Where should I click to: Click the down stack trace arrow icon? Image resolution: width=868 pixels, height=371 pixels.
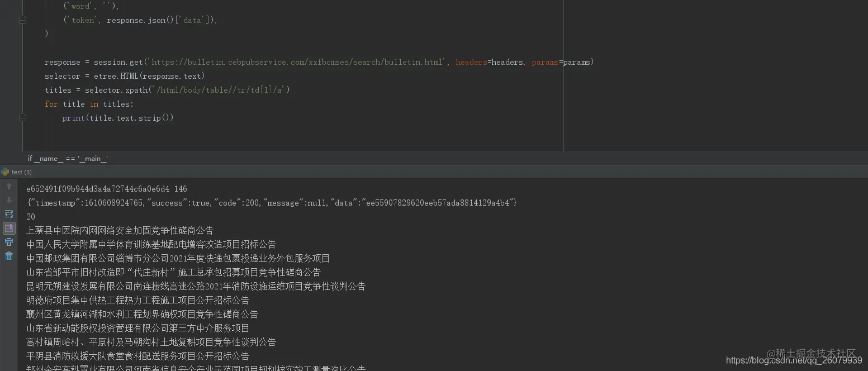pyautogui.click(x=9, y=200)
